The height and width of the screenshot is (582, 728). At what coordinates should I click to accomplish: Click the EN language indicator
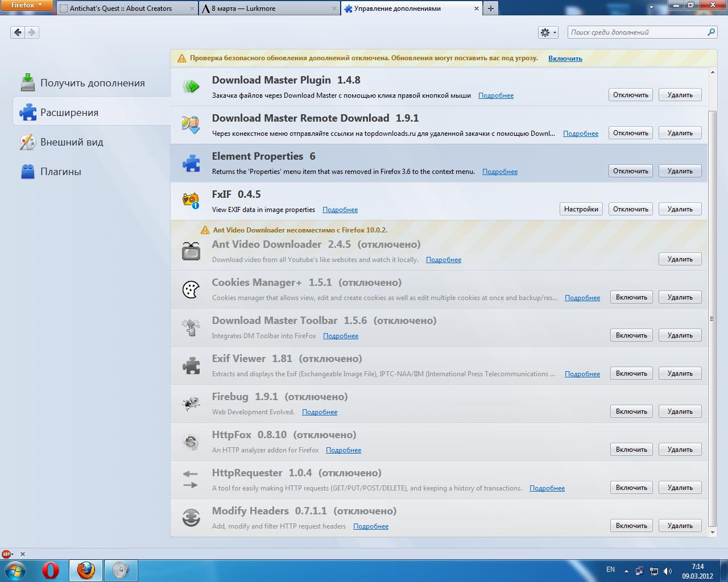tap(610, 569)
